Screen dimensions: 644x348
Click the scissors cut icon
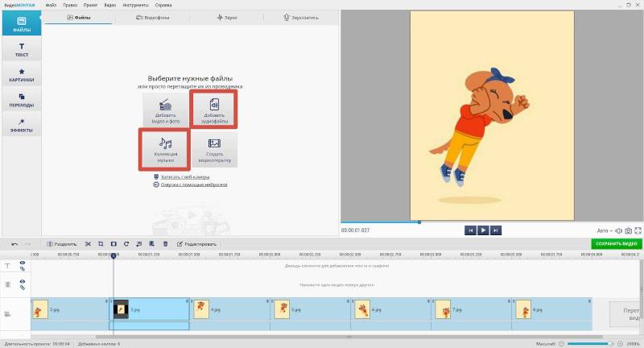point(88,244)
